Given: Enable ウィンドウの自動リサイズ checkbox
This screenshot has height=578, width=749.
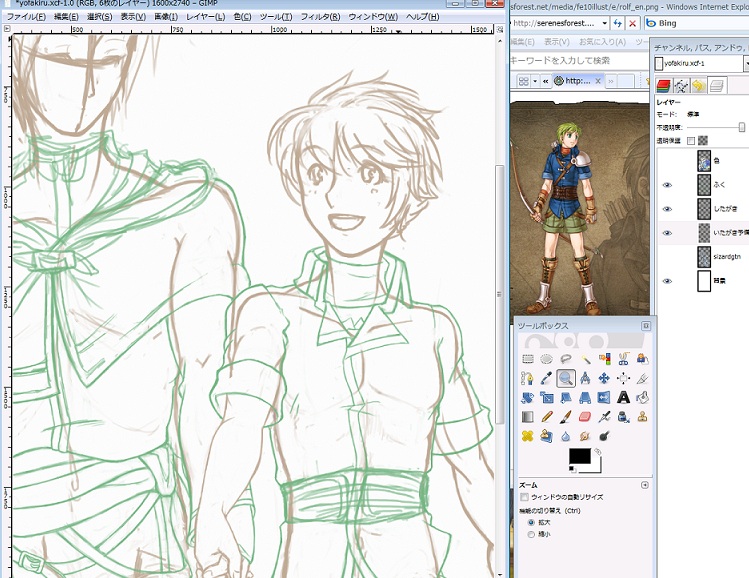Looking at the screenshot, I should pos(524,497).
